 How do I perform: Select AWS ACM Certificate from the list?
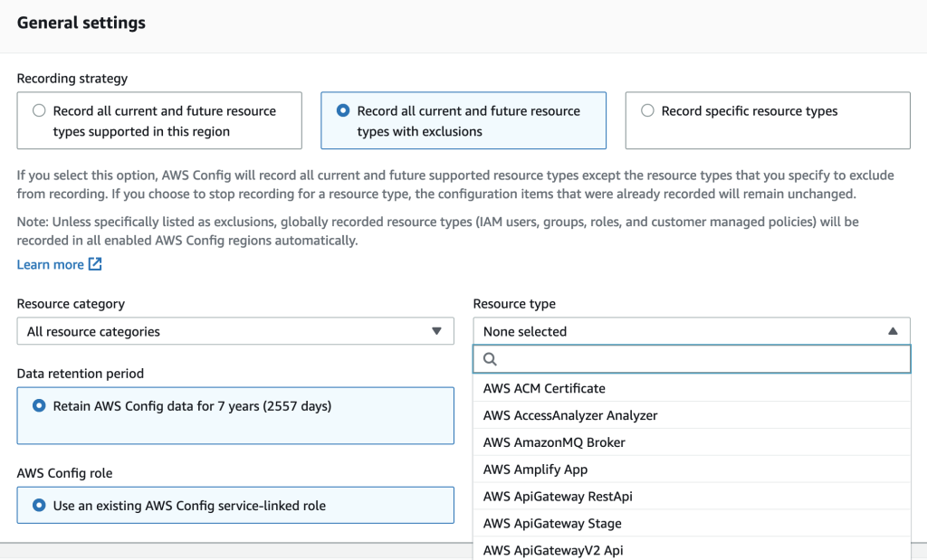[544, 388]
